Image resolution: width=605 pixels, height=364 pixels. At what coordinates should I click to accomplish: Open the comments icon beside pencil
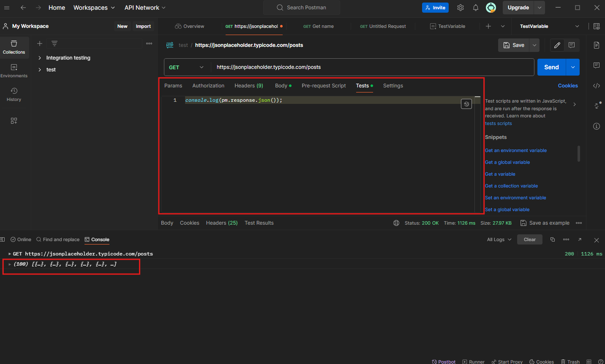point(572,45)
